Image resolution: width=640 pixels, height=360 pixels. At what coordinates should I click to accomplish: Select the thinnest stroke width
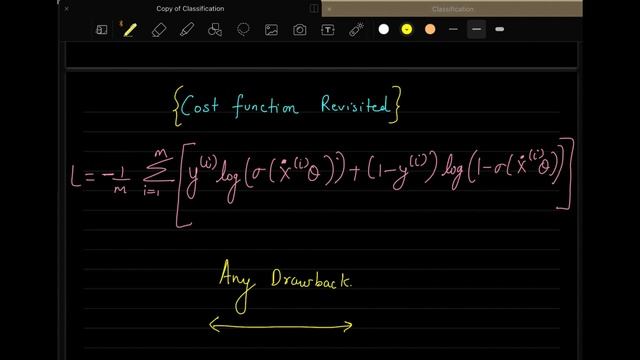point(453,29)
